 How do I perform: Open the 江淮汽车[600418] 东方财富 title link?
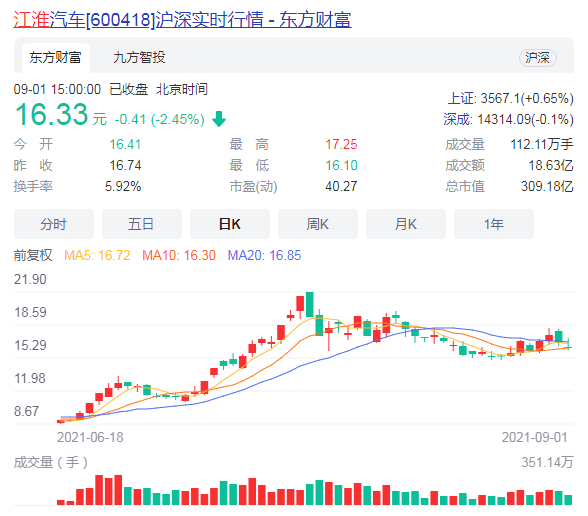click(x=182, y=20)
